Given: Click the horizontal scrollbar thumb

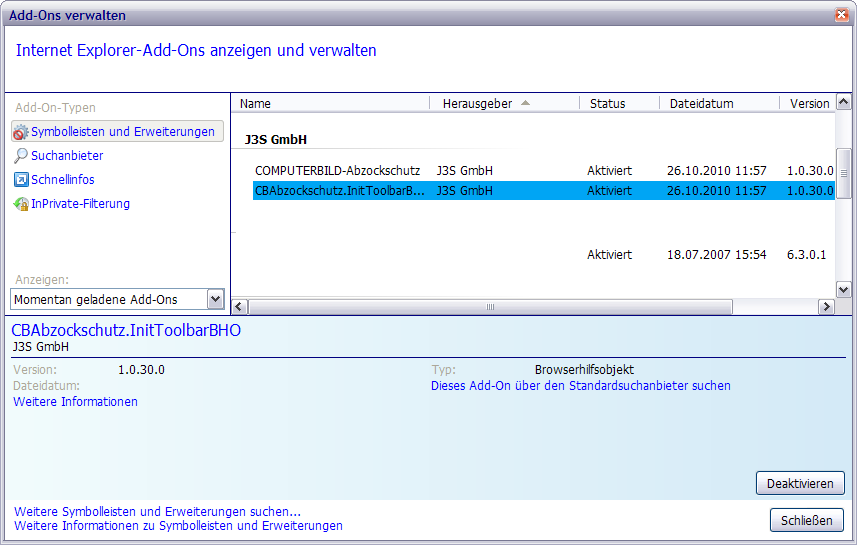Looking at the screenshot, I should 490,307.
